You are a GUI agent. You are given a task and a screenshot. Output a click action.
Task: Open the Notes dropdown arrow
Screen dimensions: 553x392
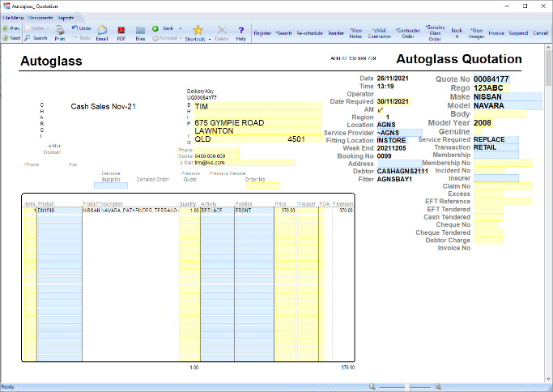coord(48,28)
